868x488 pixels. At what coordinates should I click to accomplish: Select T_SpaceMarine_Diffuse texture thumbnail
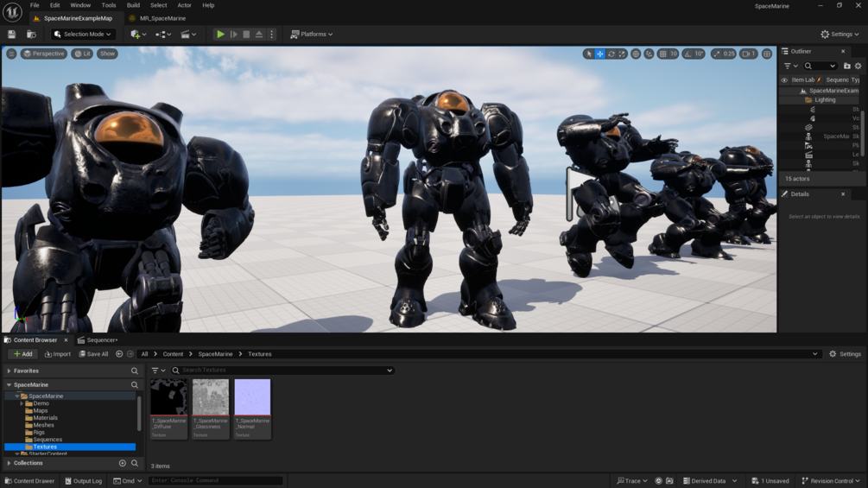point(168,409)
